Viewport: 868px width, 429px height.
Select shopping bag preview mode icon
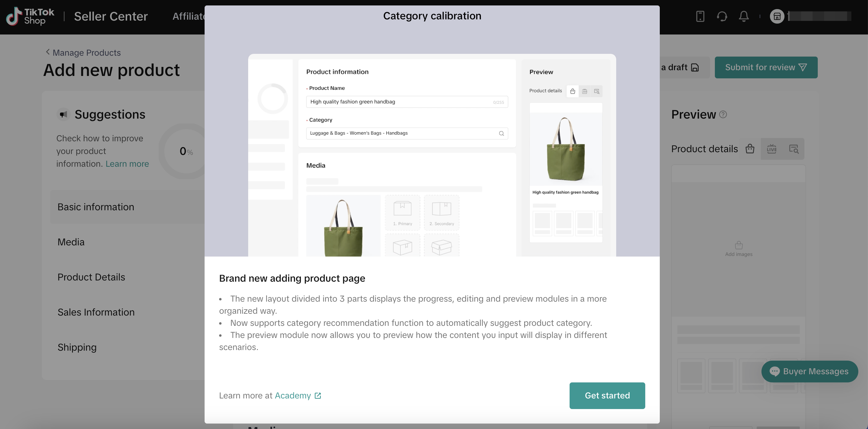[x=750, y=149]
